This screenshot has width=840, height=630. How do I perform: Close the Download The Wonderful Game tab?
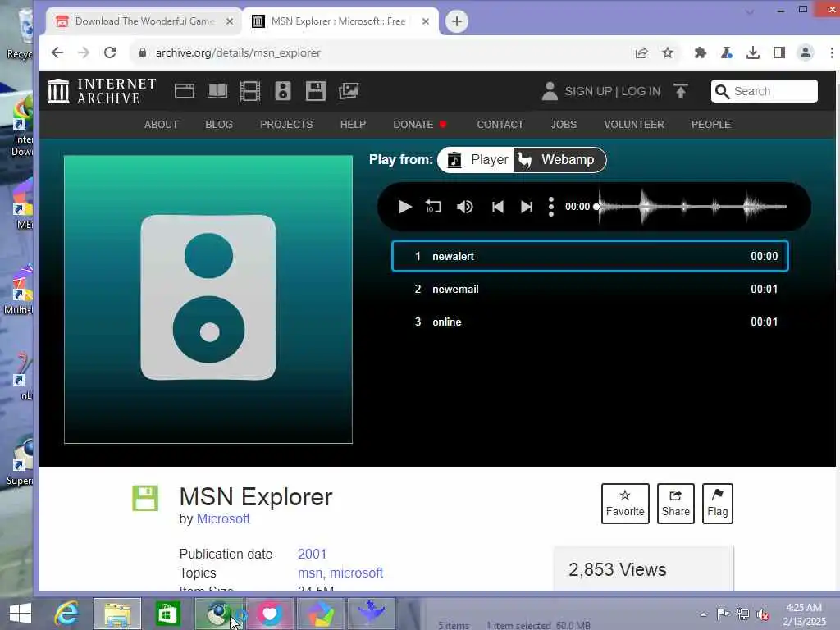click(230, 21)
